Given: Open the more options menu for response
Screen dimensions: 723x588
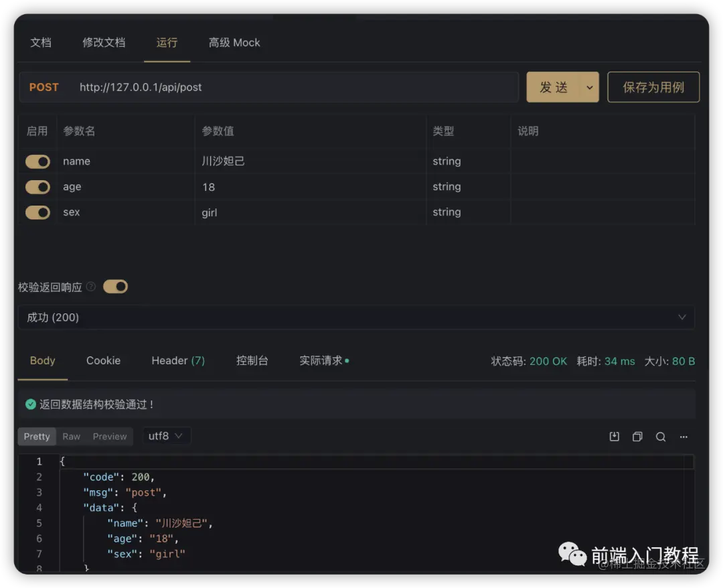Looking at the screenshot, I should click(x=684, y=436).
